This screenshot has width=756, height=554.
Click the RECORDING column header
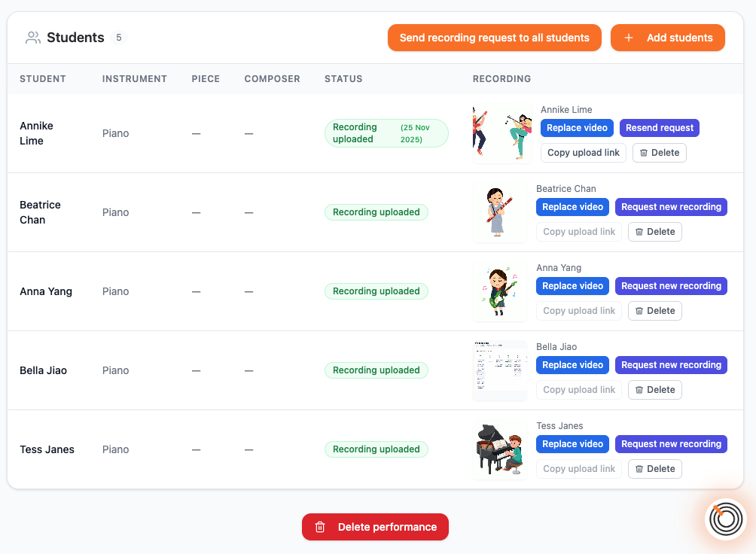(x=502, y=79)
